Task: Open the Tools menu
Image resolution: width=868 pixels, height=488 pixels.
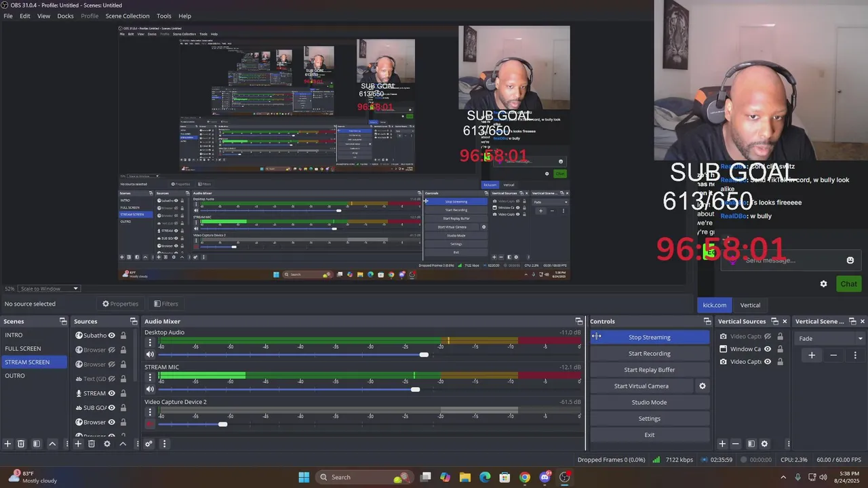Action: [x=164, y=16]
